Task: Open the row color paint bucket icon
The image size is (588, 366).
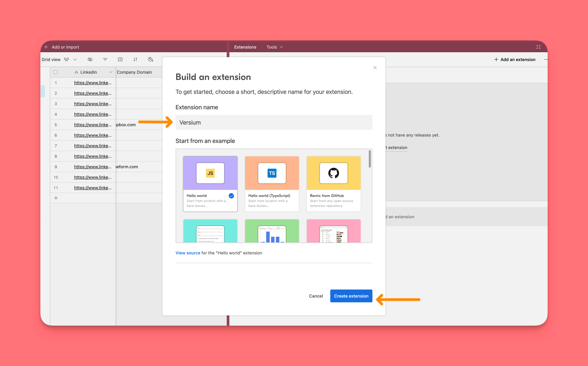Action: pyautogui.click(x=150, y=60)
